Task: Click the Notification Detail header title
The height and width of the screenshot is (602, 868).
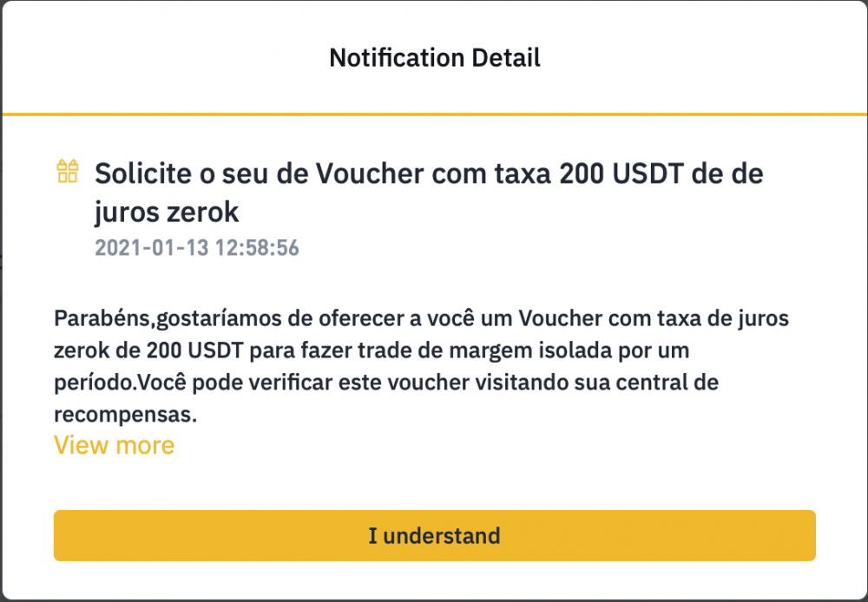Action: pyautogui.click(x=434, y=57)
